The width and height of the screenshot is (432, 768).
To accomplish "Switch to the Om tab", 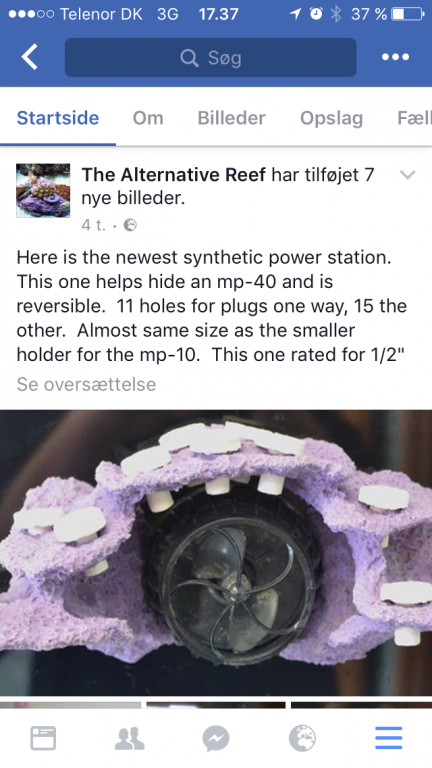I will click(x=148, y=118).
